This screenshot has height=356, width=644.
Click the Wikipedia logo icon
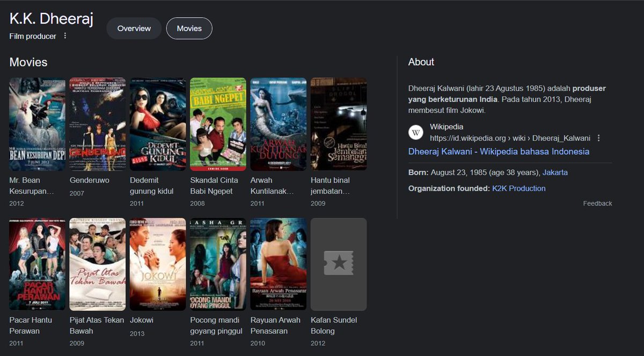coord(416,133)
